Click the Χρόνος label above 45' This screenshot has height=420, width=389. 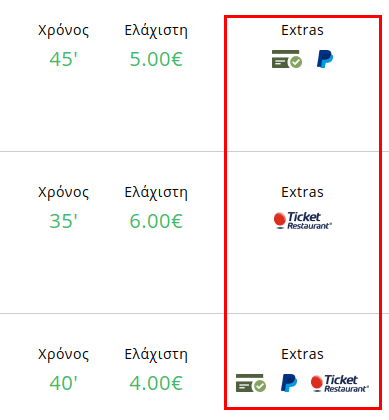point(63,31)
